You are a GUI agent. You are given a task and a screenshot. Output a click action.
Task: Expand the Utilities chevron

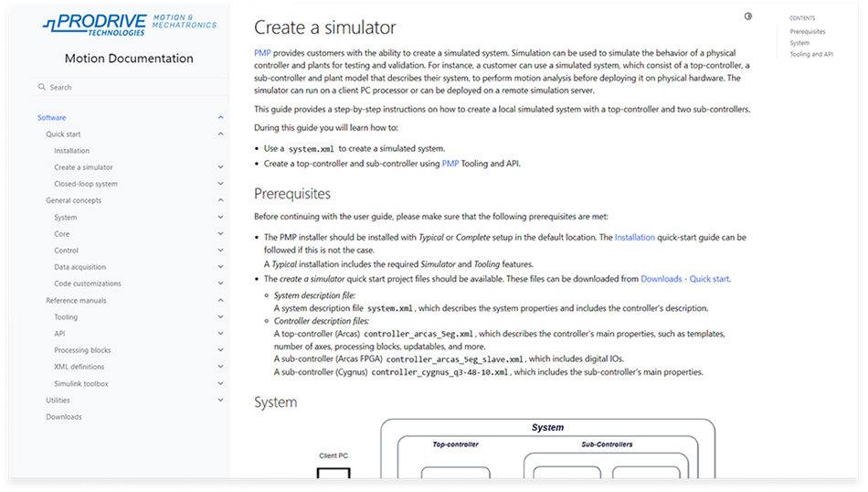click(x=220, y=400)
